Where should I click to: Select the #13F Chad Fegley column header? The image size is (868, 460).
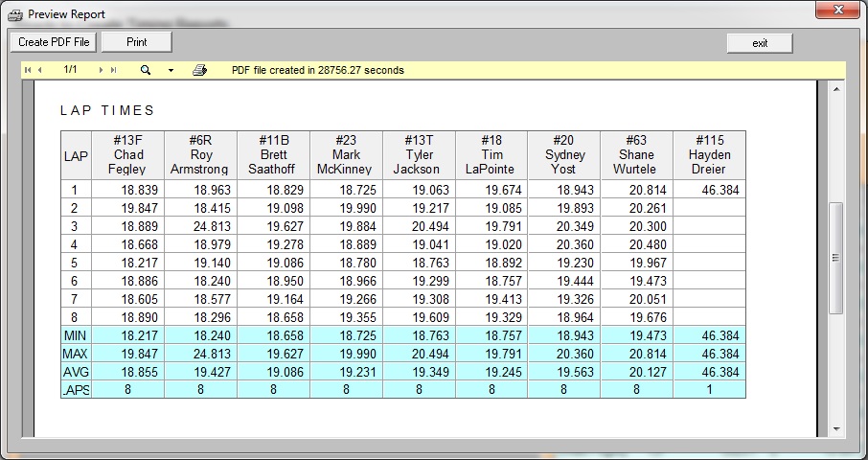coord(127,154)
